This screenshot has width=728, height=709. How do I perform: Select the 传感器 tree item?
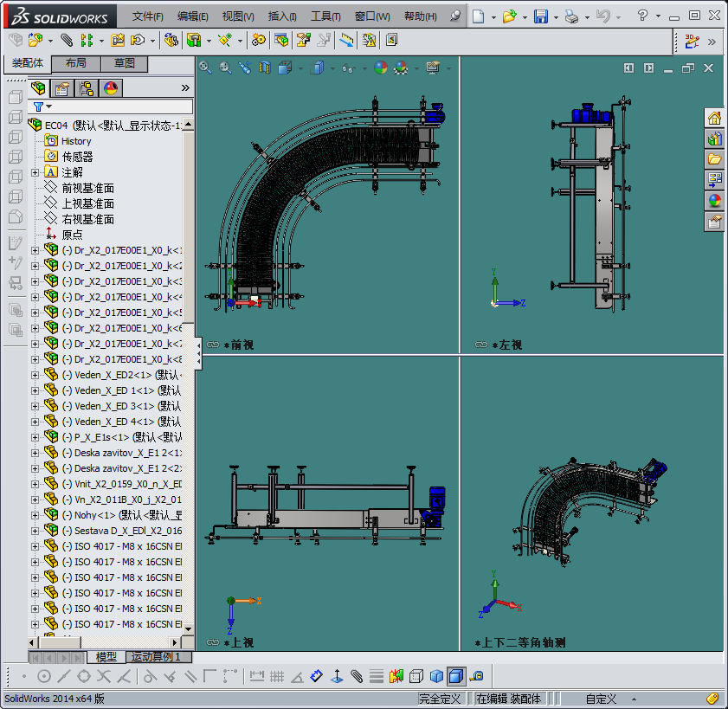point(77,157)
